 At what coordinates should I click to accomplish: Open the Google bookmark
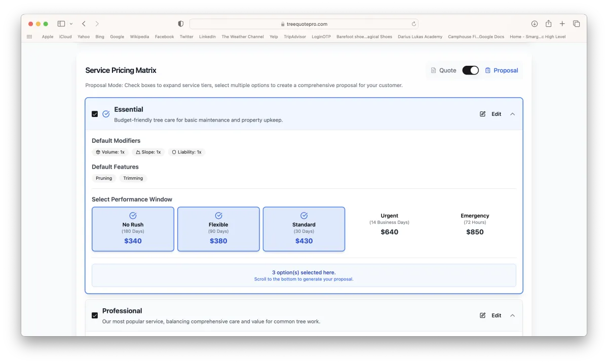tap(117, 36)
